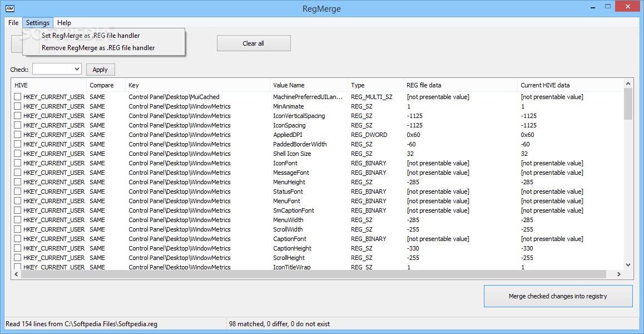Check the SmCaptionFont row checkbox

point(18,210)
